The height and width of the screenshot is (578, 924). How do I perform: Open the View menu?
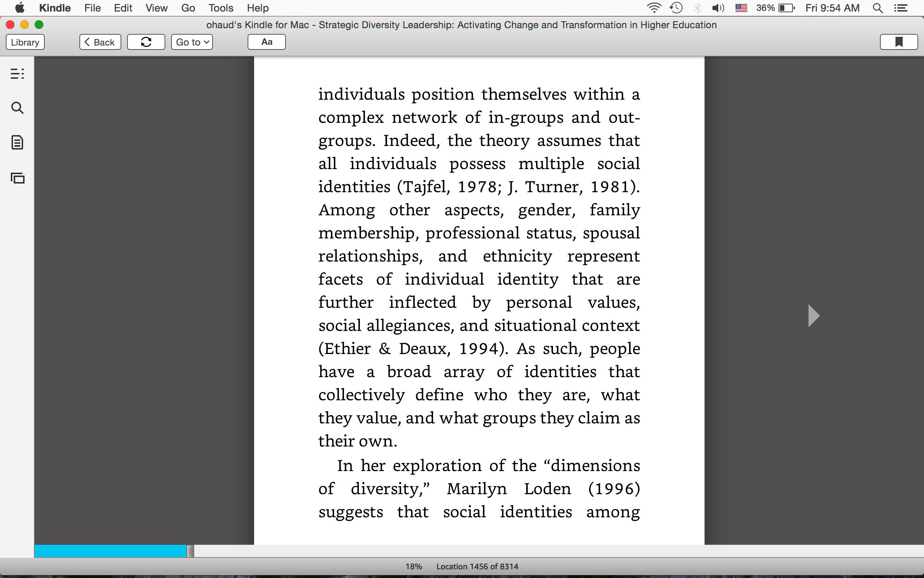pyautogui.click(x=156, y=8)
